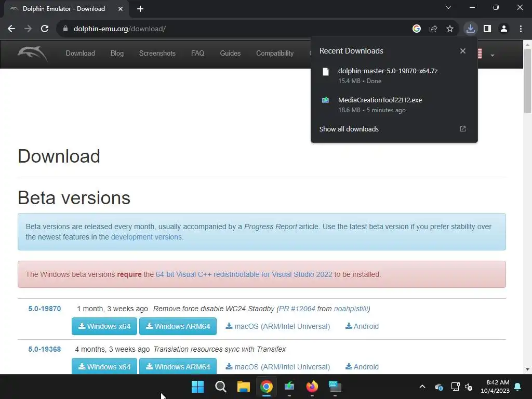The width and height of the screenshot is (532, 399).
Task: Download Windows ARM64 for 5.0-19368
Action: point(178,366)
